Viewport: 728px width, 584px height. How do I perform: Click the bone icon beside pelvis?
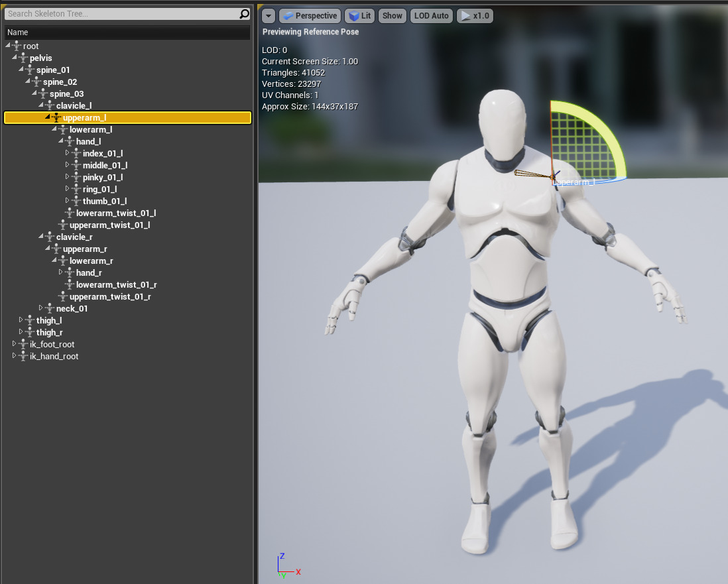pos(23,58)
